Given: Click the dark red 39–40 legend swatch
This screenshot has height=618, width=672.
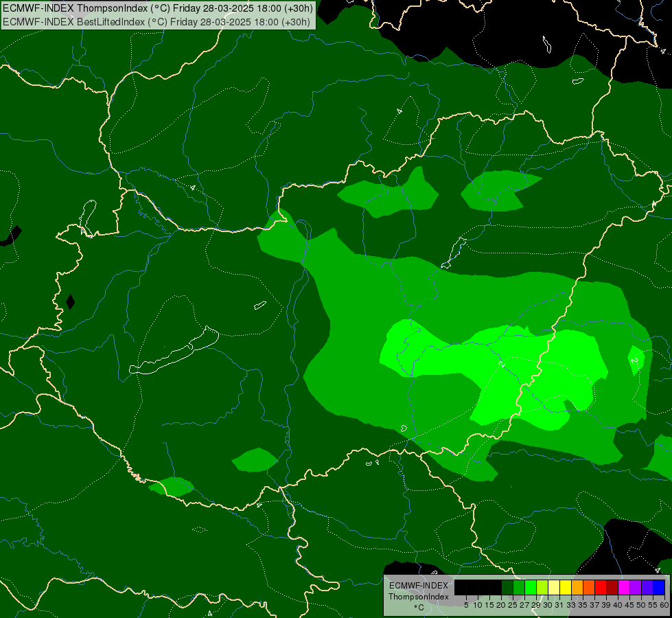Looking at the screenshot, I should click(x=612, y=587).
